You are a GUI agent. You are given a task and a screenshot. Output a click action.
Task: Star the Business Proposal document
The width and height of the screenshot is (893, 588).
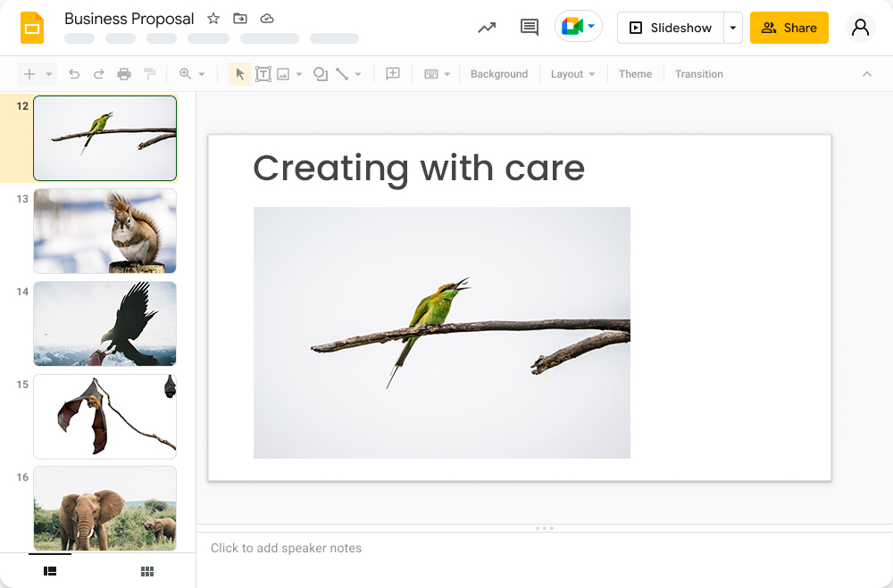pyautogui.click(x=213, y=18)
